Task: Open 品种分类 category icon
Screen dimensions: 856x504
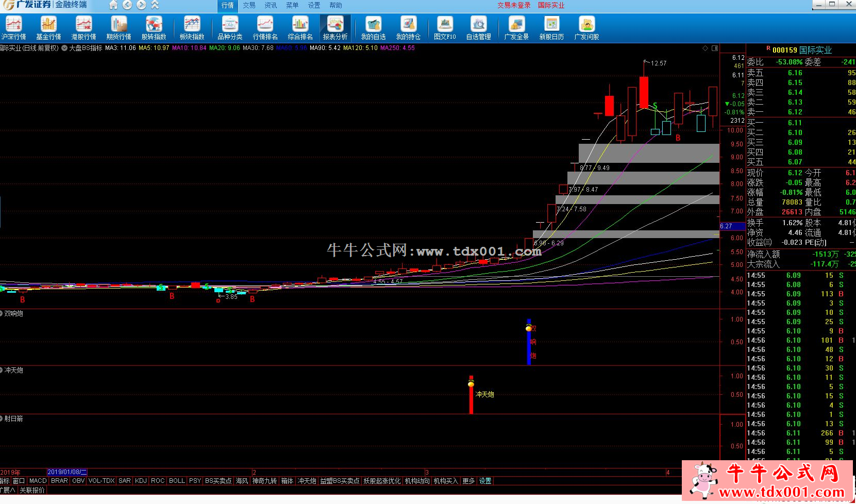Action: (230, 28)
